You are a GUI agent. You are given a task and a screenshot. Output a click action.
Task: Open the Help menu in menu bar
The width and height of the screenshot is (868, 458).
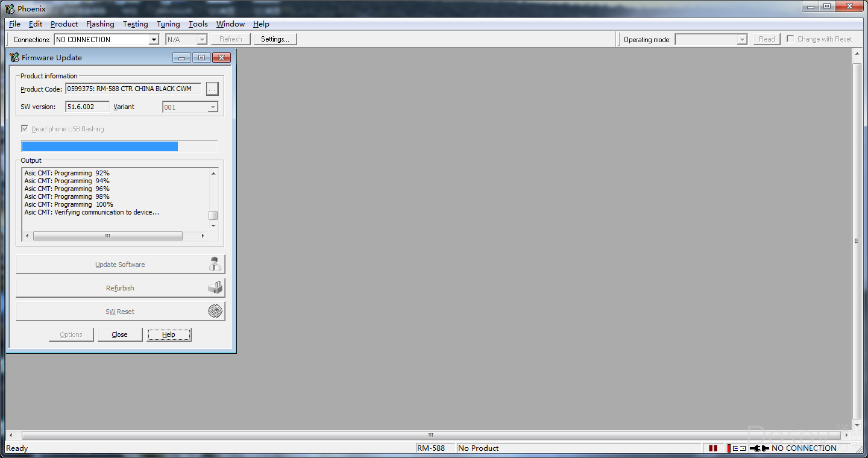click(x=261, y=24)
